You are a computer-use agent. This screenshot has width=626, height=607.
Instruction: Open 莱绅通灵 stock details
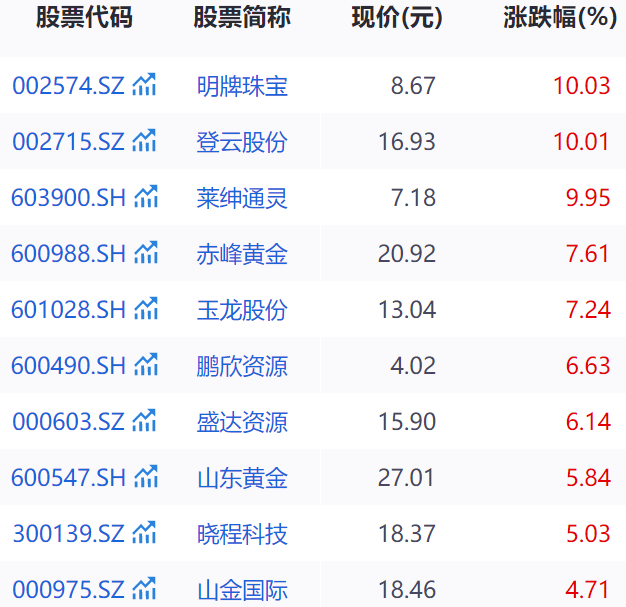[242, 198]
